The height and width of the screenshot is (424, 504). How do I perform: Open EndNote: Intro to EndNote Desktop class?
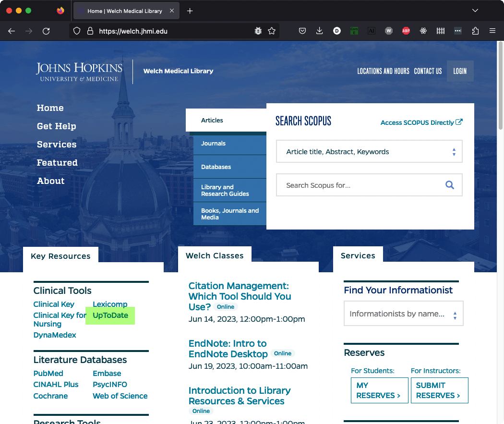(228, 349)
